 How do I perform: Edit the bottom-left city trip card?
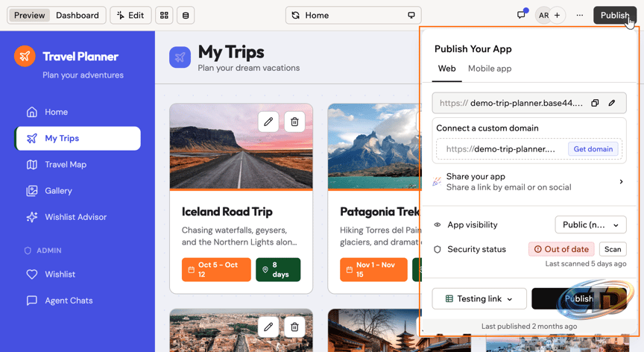point(268,327)
